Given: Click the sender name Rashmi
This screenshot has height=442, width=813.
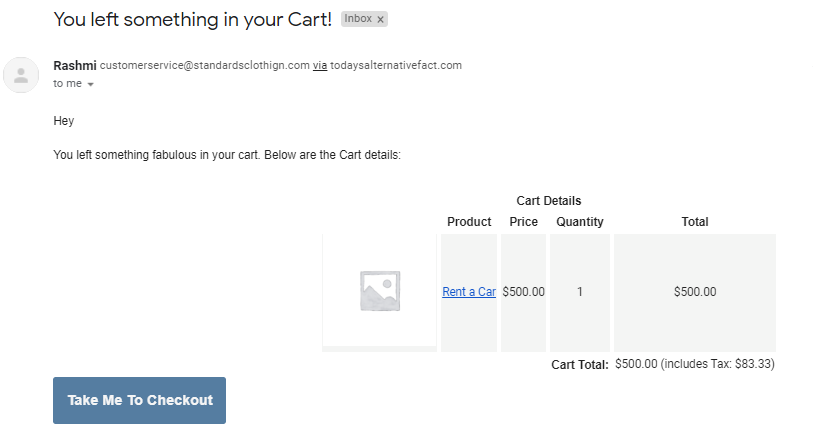Looking at the screenshot, I should 75,66.
